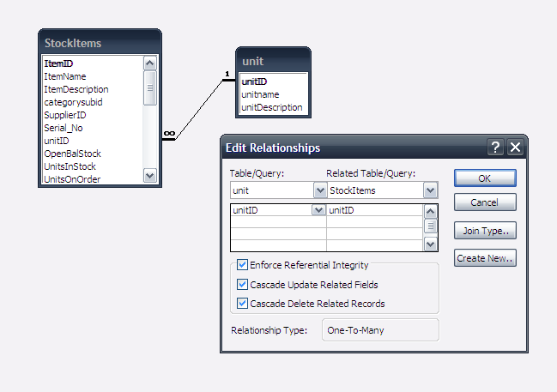Click StockItems list scroll-up arrow
557x392 pixels.
click(x=150, y=63)
